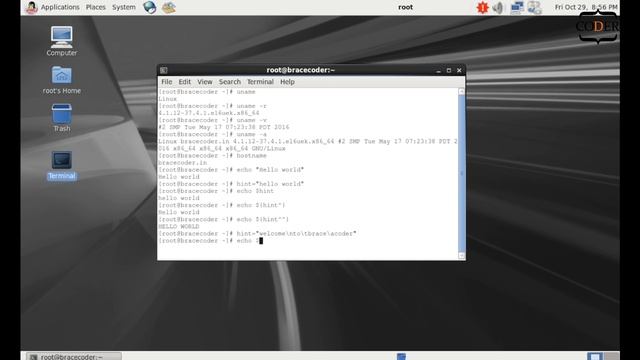Click the 'bracecoder.in' hostname output
Viewport: 640px width, 360px height.
pos(182,163)
